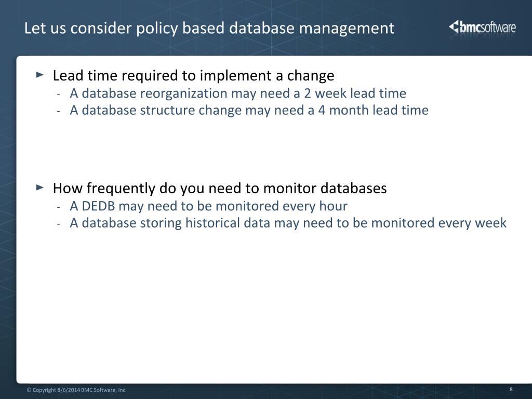The image size is (532, 399).
Task: Click the dash bullet before "A database reorganization"
Action: (59, 94)
